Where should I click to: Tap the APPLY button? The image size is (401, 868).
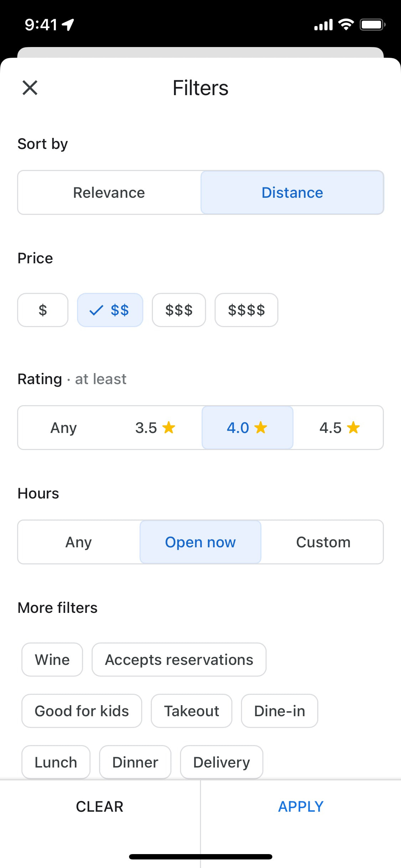(x=301, y=806)
